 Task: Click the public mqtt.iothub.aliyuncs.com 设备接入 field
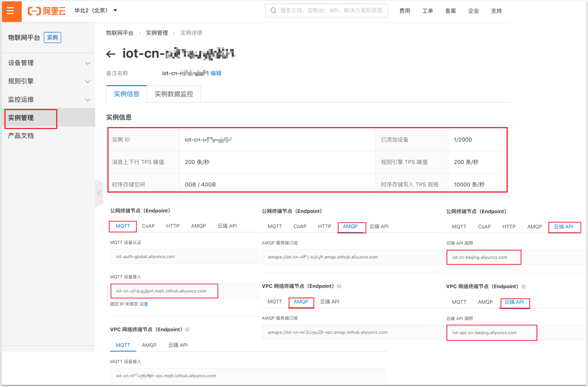[185, 291]
